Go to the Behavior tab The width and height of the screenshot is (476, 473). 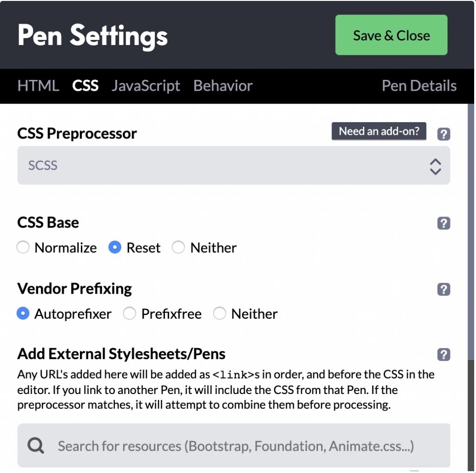pyautogui.click(x=223, y=86)
